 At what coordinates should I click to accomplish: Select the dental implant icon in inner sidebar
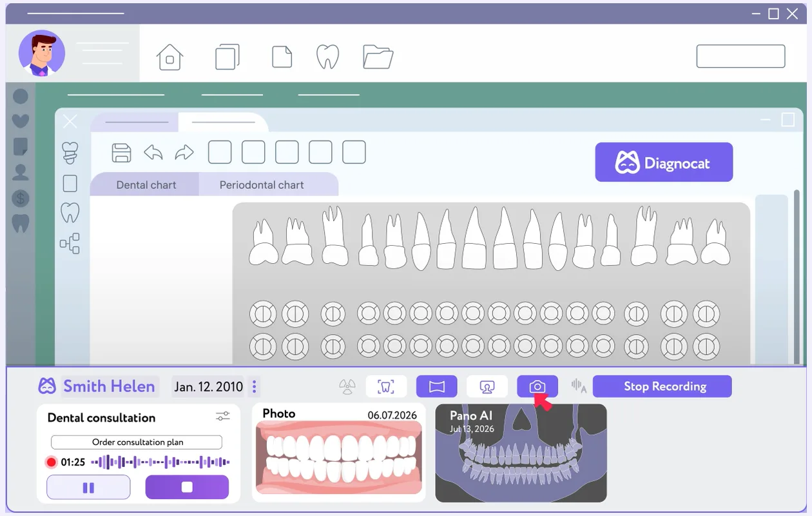click(70, 153)
